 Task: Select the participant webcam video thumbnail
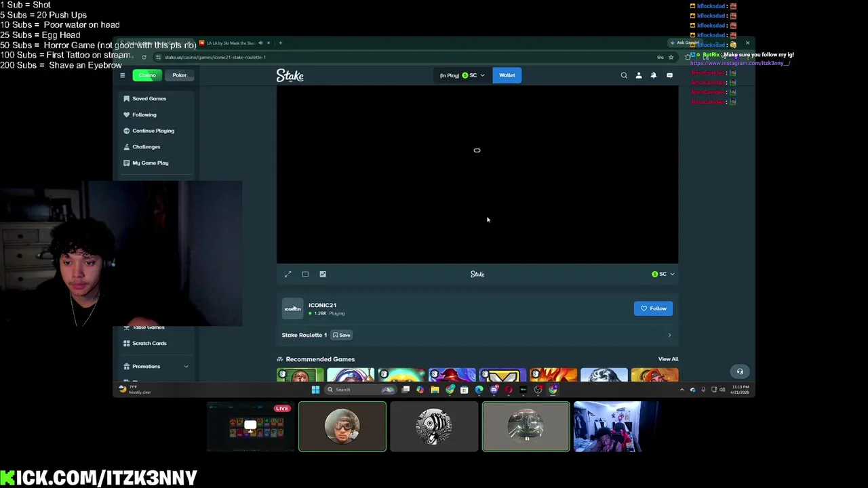[616, 426]
